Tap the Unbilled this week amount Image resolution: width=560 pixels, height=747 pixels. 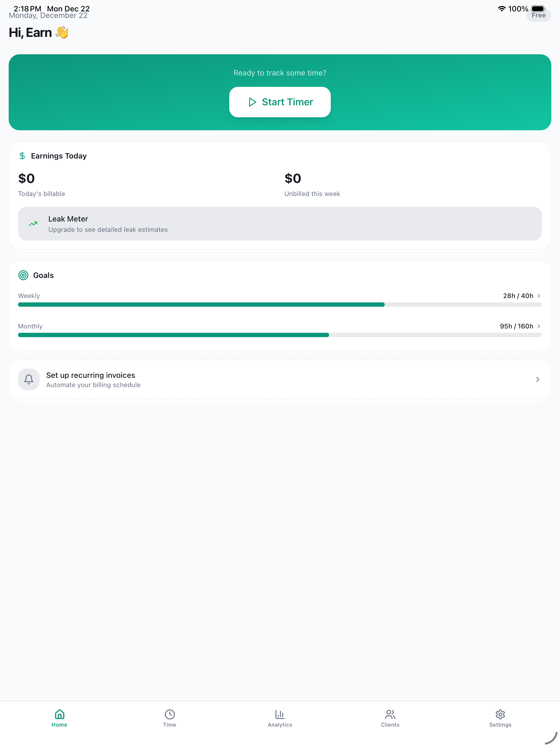[x=293, y=179]
